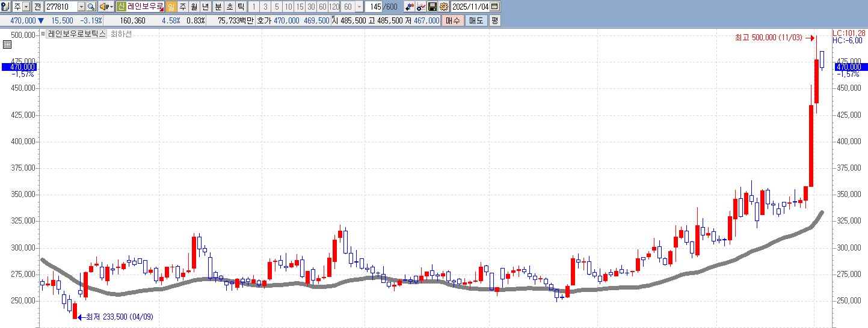Expand the stock code history dropdown

click(x=81, y=7)
